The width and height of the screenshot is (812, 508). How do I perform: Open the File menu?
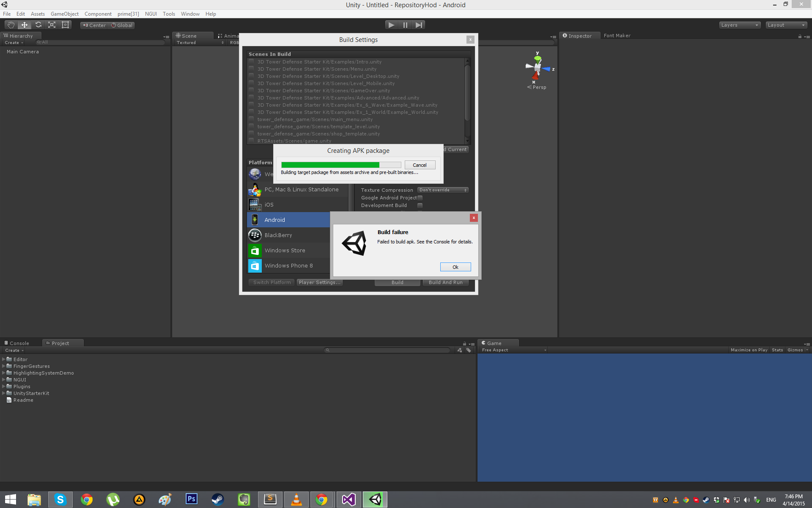tap(7, 14)
